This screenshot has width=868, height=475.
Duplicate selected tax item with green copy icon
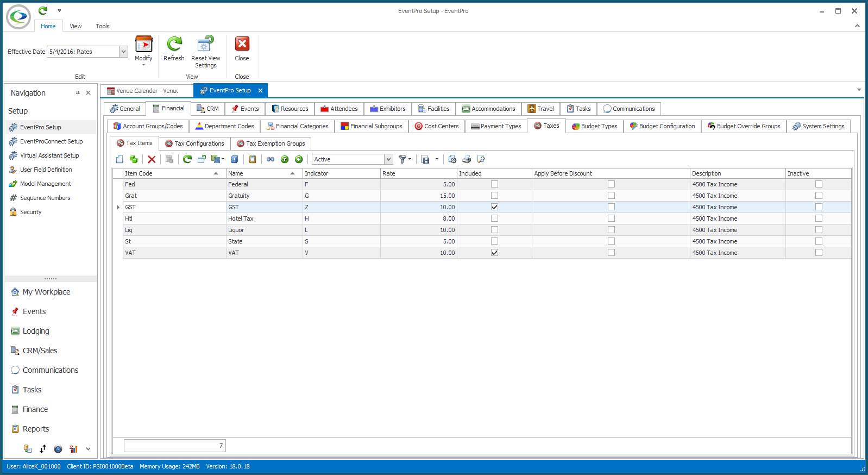[x=134, y=159]
